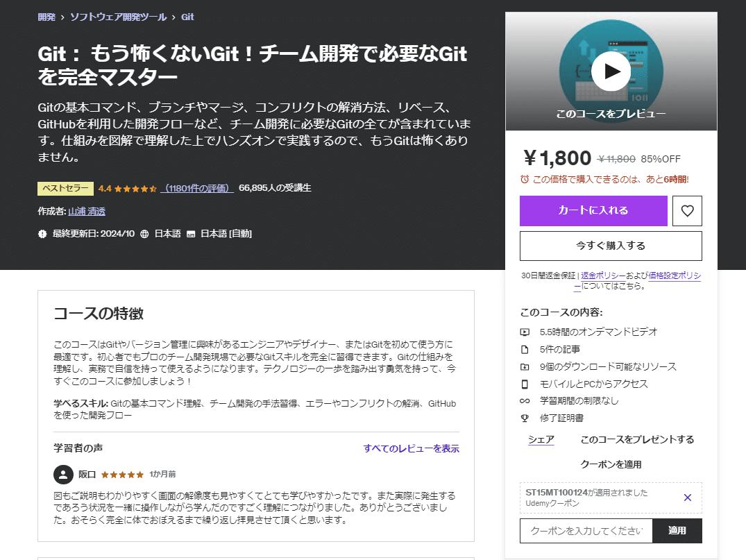Click the シェア button
The height and width of the screenshot is (560, 746).
coord(541,440)
